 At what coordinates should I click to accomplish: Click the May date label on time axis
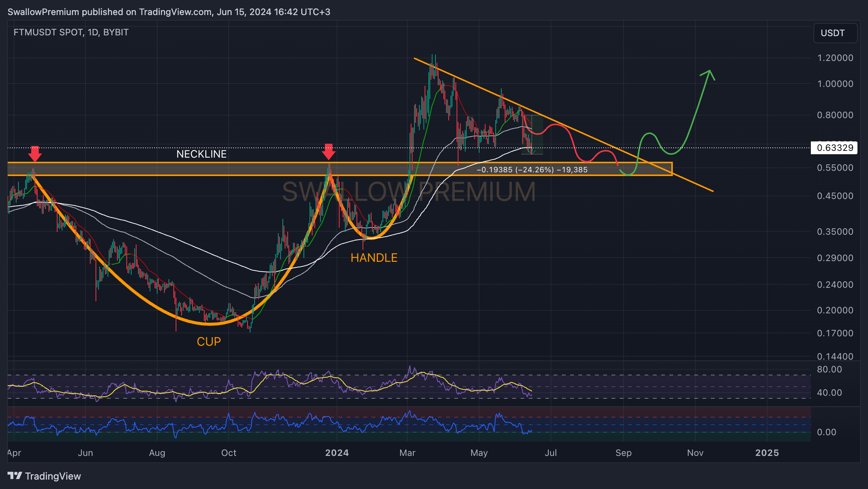click(x=479, y=453)
